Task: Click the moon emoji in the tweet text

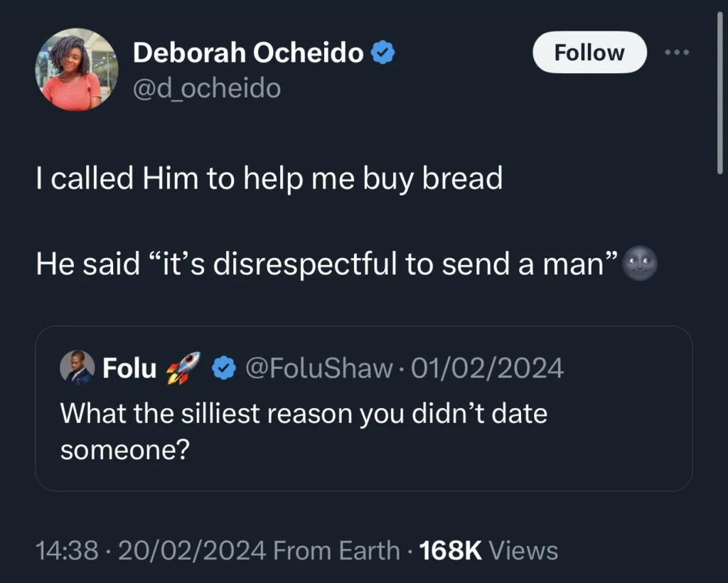Action: [641, 264]
